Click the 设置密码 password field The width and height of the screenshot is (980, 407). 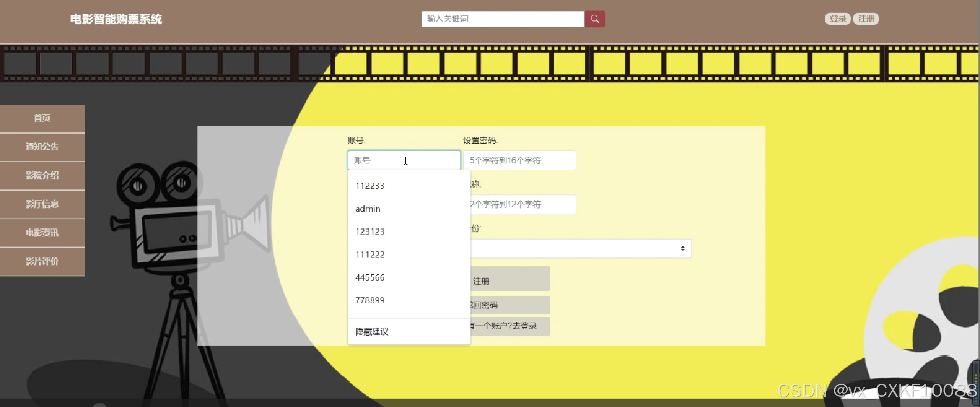(x=520, y=160)
